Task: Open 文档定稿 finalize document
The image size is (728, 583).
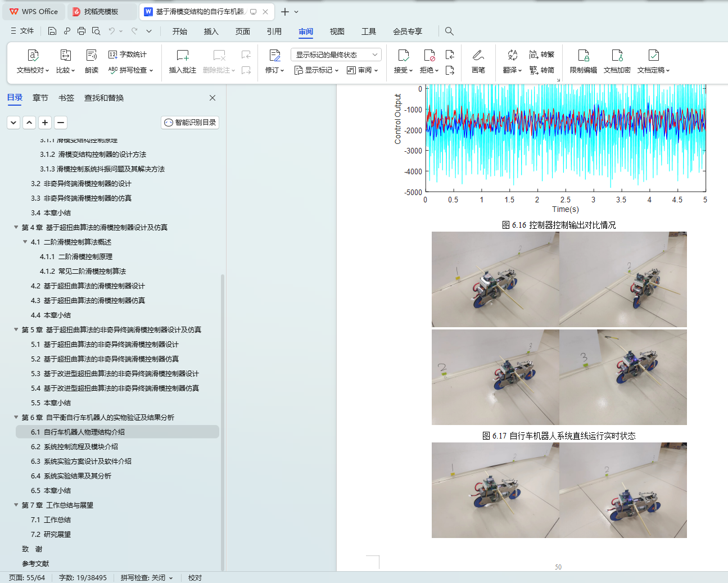Action: pyautogui.click(x=653, y=61)
